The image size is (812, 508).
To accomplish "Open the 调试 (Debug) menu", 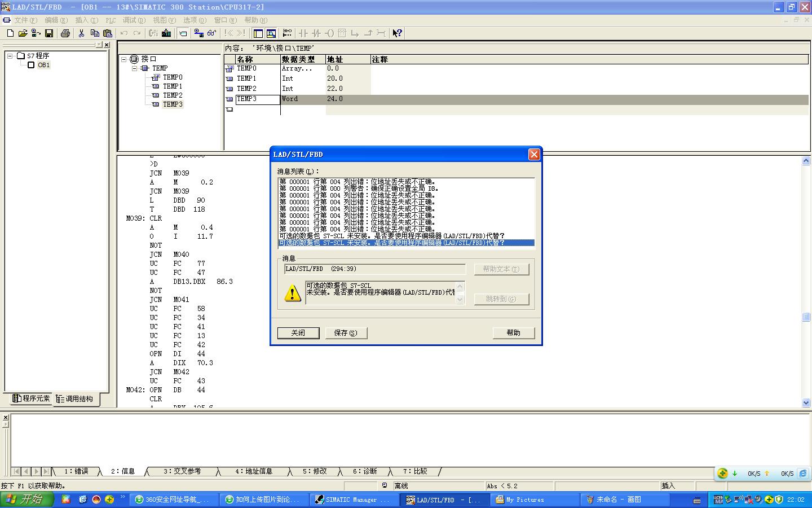I will pyautogui.click(x=133, y=20).
